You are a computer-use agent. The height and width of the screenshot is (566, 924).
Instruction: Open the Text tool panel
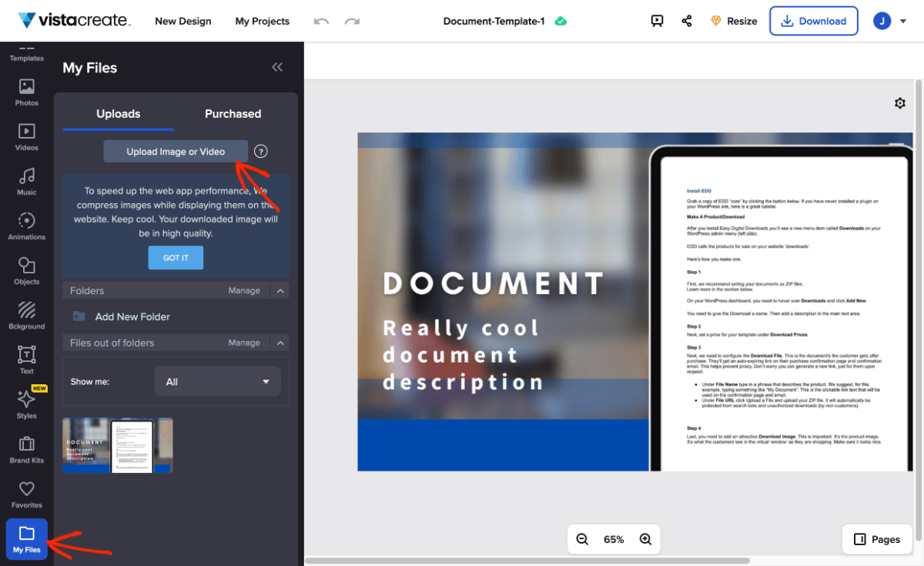pyautogui.click(x=26, y=359)
